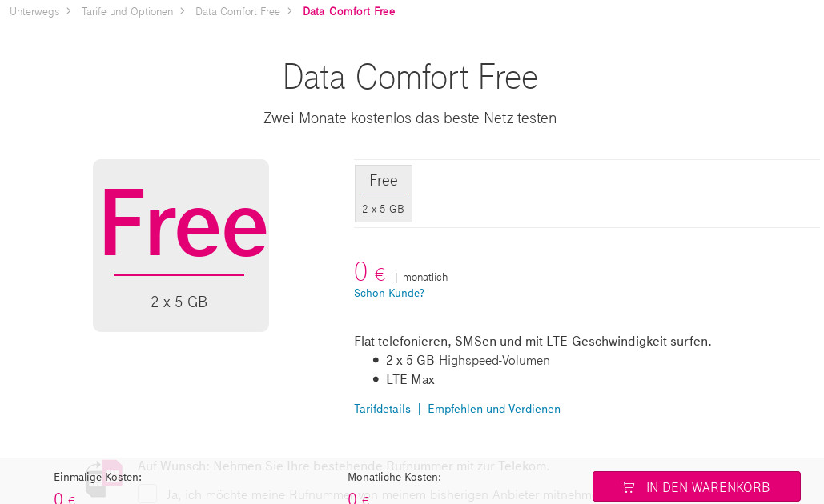Click the chevron after Tarife und Optionen
This screenshot has height=504, width=824.
(183, 11)
